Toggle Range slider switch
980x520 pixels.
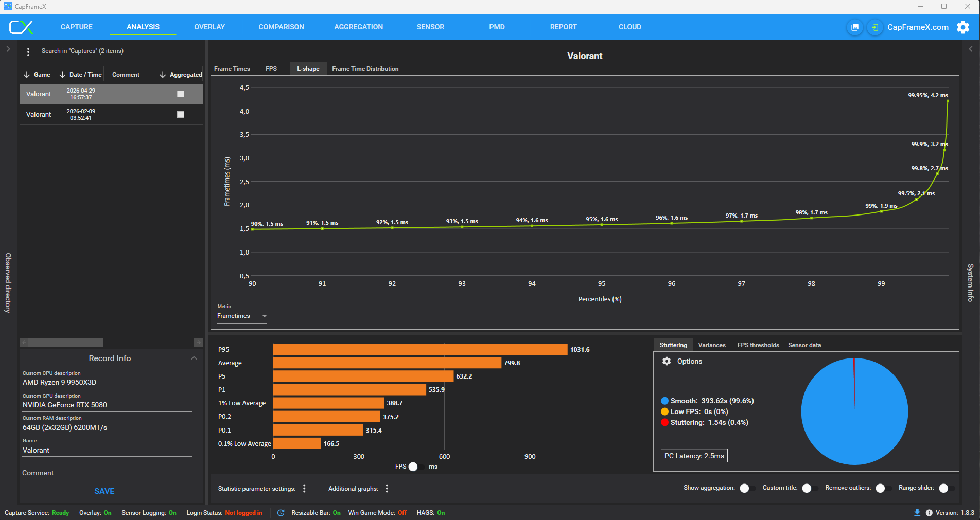(947, 488)
